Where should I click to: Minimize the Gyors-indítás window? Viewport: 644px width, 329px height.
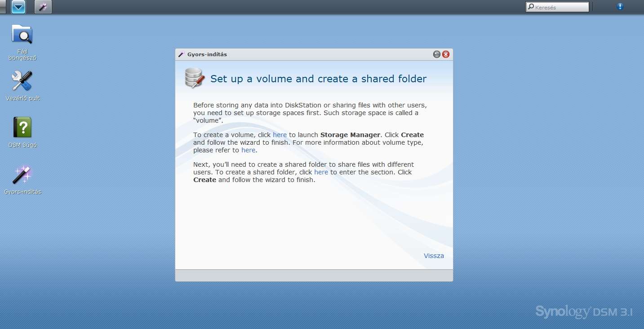[436, 54]
